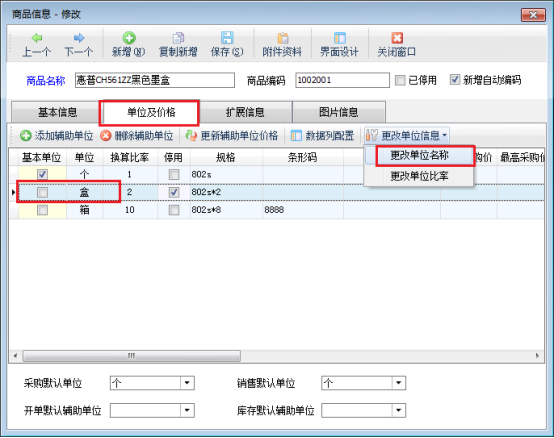Go to previous item with 上一个 arrow
This screenshot has height=438, width=554.
pyautogui.click(x=37, y=37)
